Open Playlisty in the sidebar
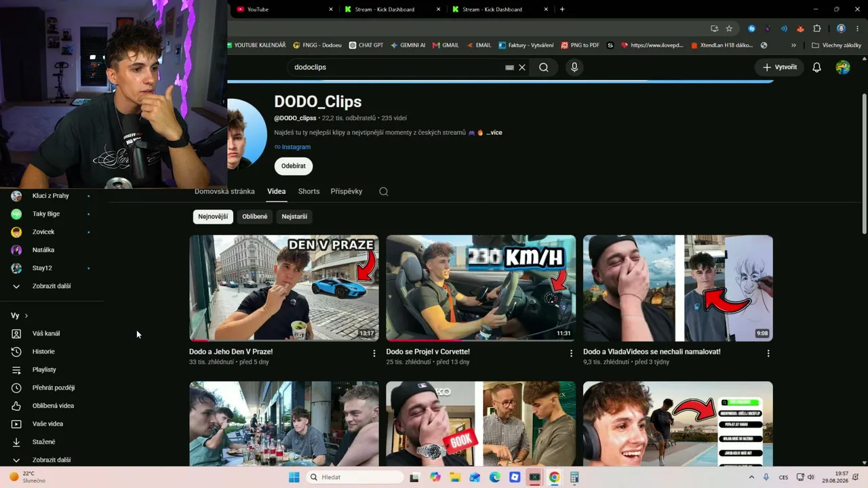 pyautogui.click(x=44, y=369)
